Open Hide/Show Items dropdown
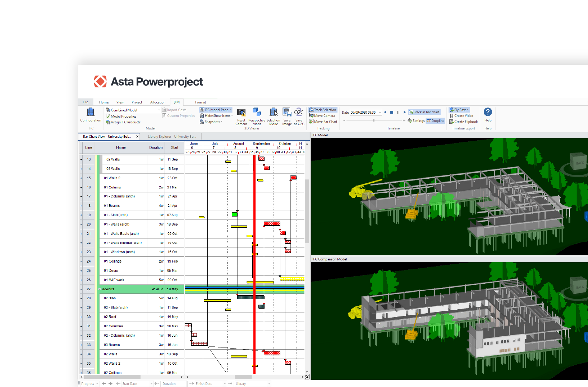 (216, 116)
